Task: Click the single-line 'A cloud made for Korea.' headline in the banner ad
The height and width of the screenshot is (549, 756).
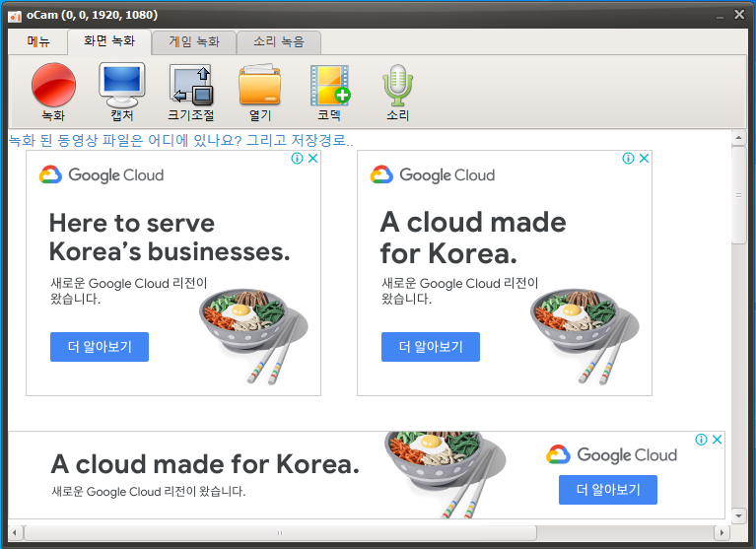Action: pyautogui.click(x=205, y=464)
